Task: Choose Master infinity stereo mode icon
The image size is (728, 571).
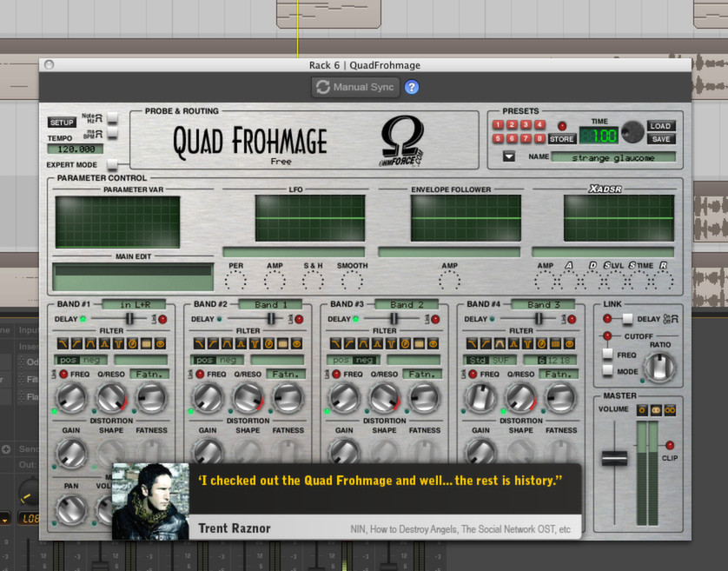Action: 670,410
